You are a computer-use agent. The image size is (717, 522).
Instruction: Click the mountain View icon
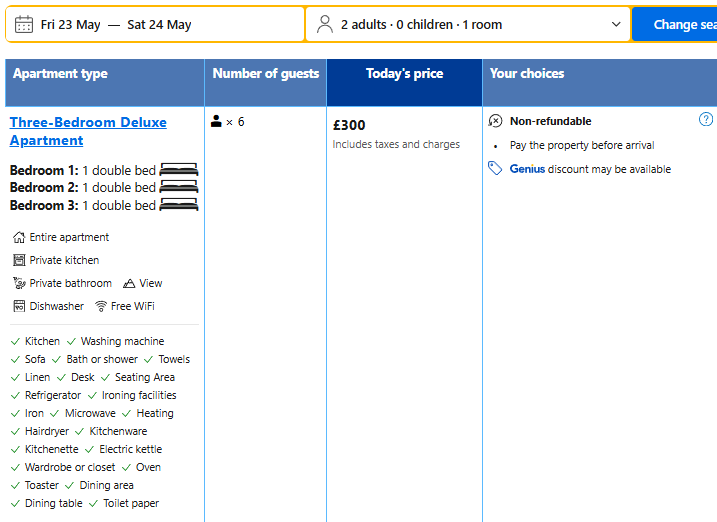click(129, 283)
